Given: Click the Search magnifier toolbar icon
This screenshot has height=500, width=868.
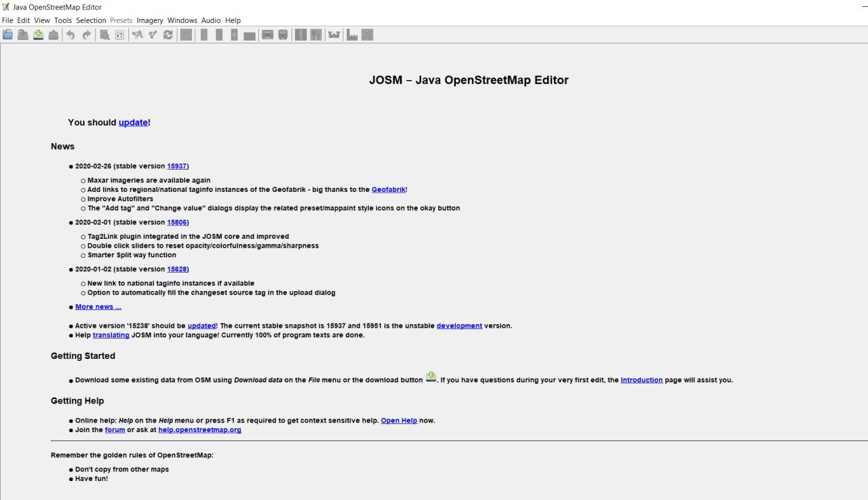Looking at the screenshot, I should pyautogui.click(x=104, y=35).
